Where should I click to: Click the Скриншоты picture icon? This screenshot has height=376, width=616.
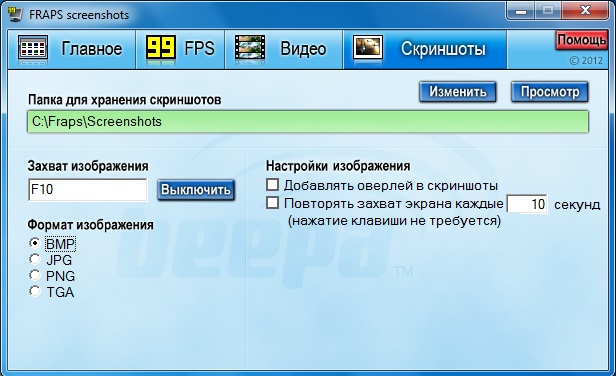368,48
